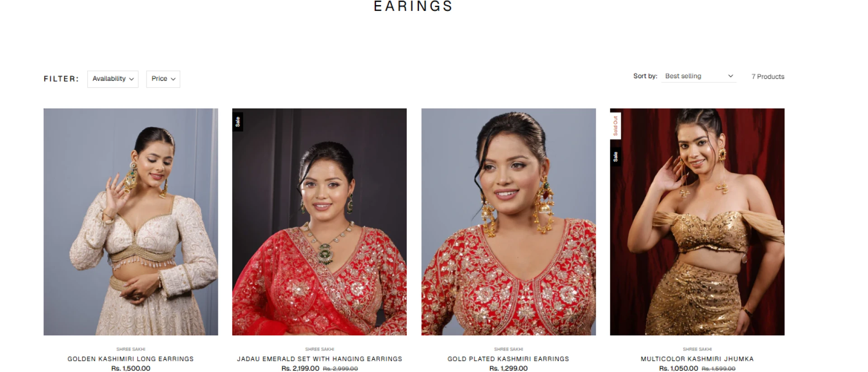This screenshot has width=868, height=372.
Task: Click the chevron arrow next to Price
Action: coord(173,79)
